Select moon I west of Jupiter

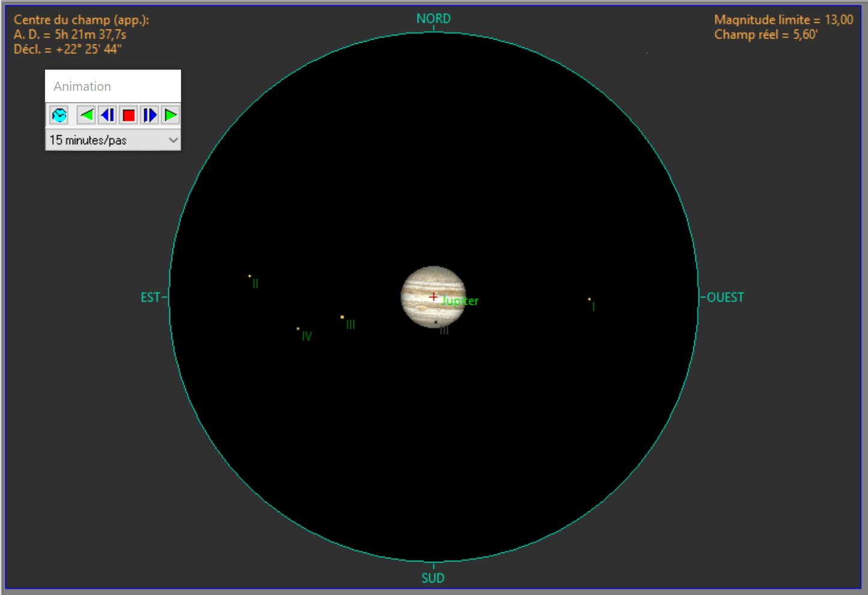point(589,299)
